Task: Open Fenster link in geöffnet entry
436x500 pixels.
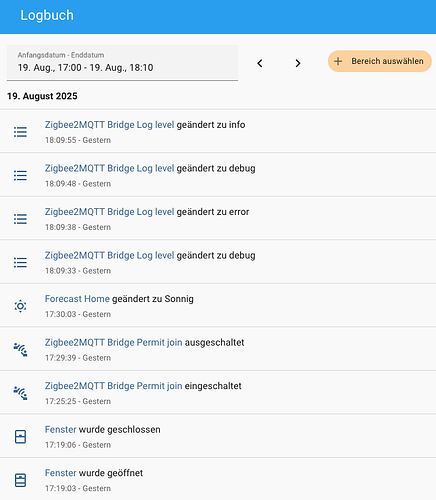Action: [x=61, y=473]
